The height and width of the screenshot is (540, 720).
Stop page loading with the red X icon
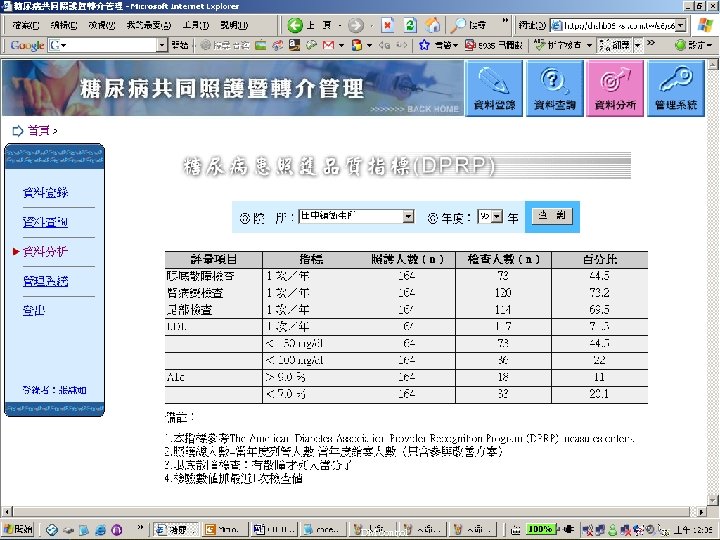(x=388, y=25)
